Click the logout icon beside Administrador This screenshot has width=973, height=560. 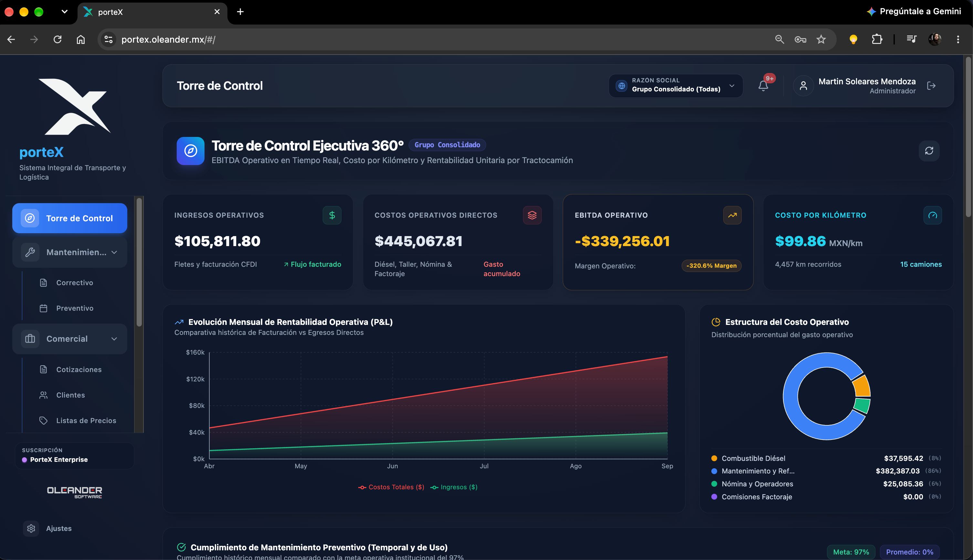coord(931,86)
